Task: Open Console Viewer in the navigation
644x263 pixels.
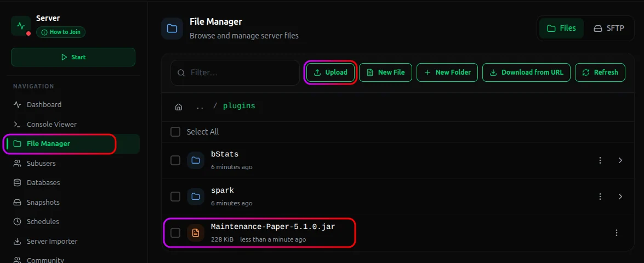Action: 45,124
